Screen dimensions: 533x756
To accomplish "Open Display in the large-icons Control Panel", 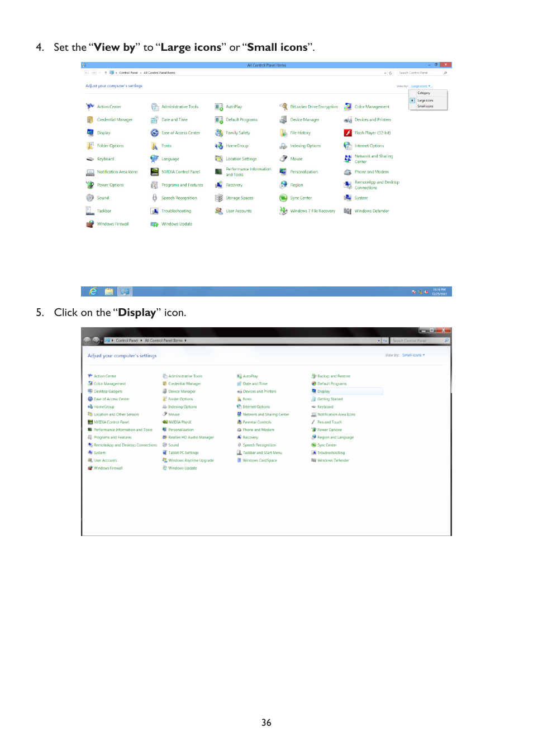I will [98, 133].
